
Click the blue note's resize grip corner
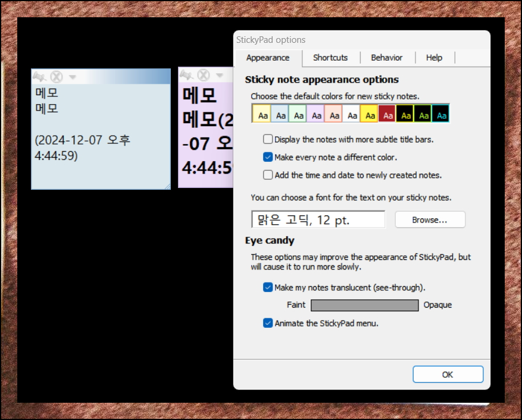coord(167,186)
